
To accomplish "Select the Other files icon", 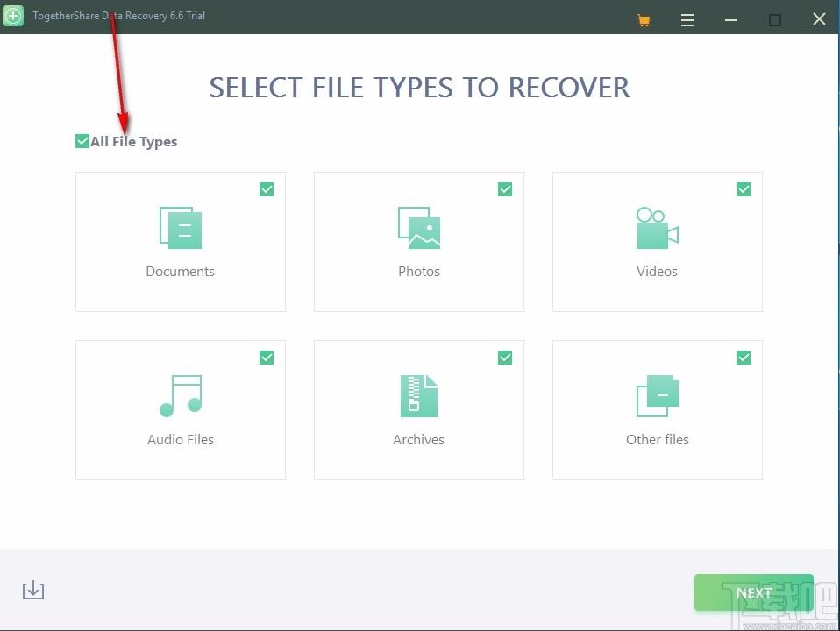I will coord(657,396).
